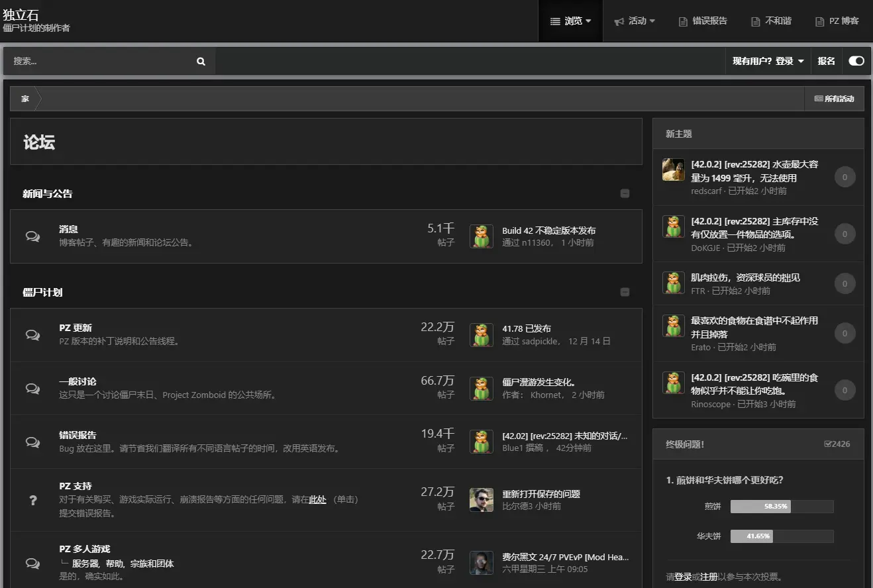
Task: Toggle the light/dark theme switch
Action: 856,61
